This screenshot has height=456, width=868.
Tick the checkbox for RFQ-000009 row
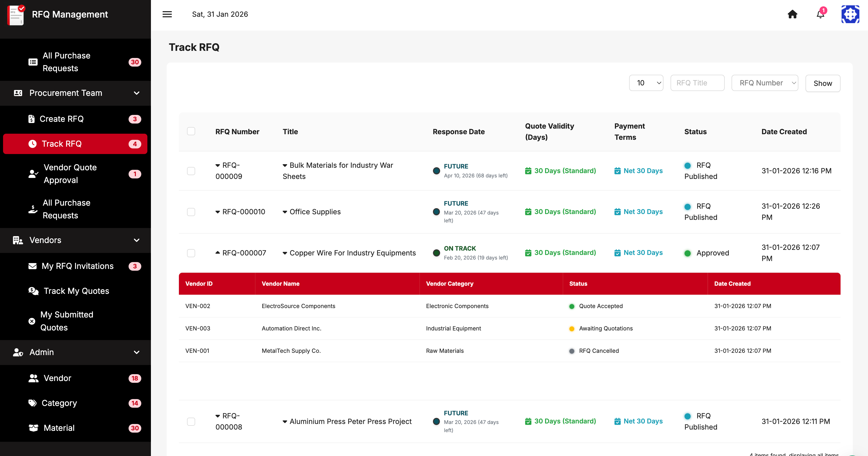tap(191, 171)
